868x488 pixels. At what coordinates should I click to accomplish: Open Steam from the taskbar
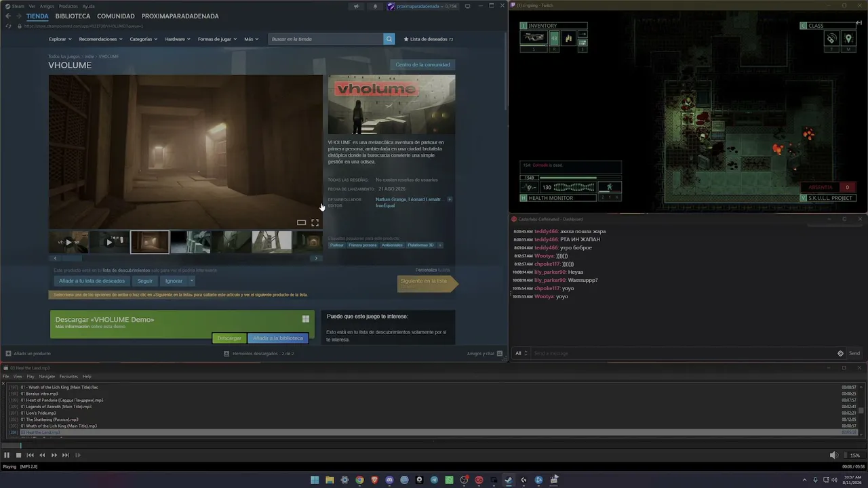pos(509,480)
